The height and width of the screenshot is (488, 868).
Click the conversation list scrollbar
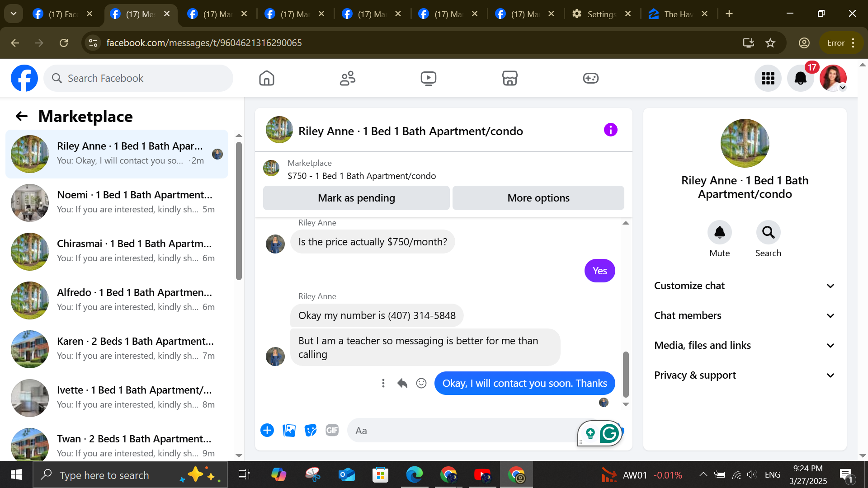(239, 210)
